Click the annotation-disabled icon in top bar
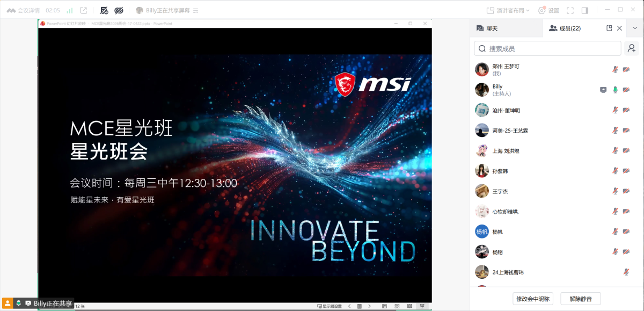This screenshot has width=644, height=311. coord(104,10)
